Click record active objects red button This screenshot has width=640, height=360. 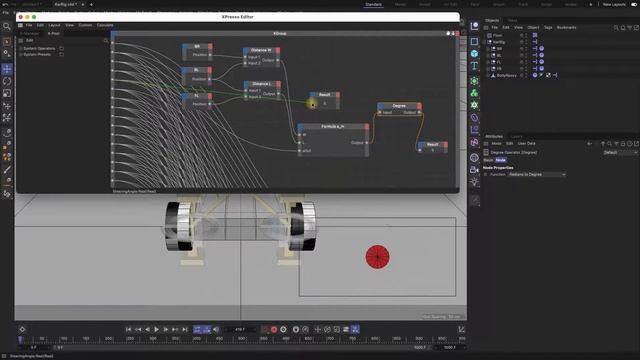pyautogui.click(x=274, y=329)
